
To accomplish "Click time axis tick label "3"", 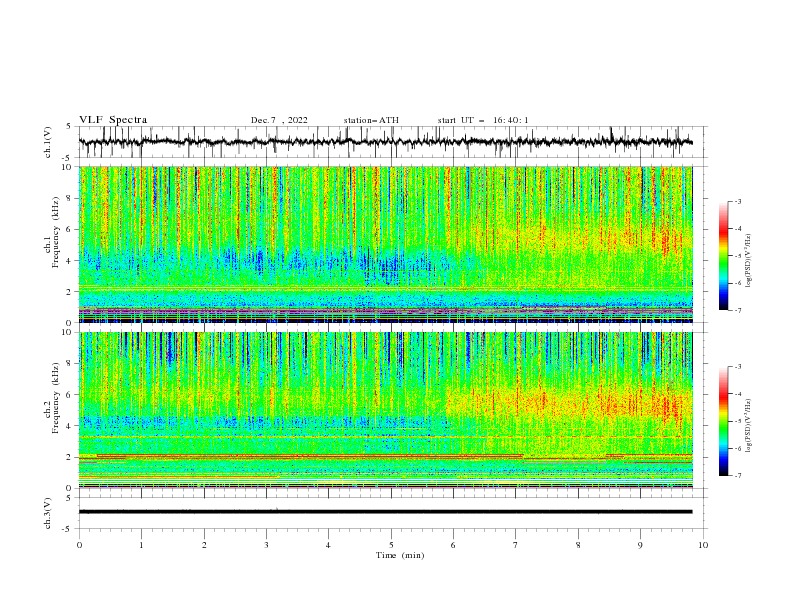I will tap(266, 545).
